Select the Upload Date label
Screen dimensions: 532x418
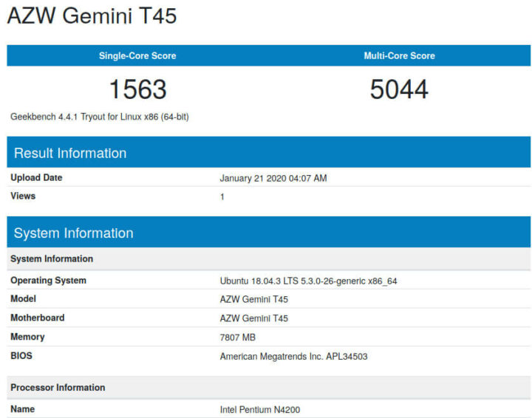pos(36,178)
